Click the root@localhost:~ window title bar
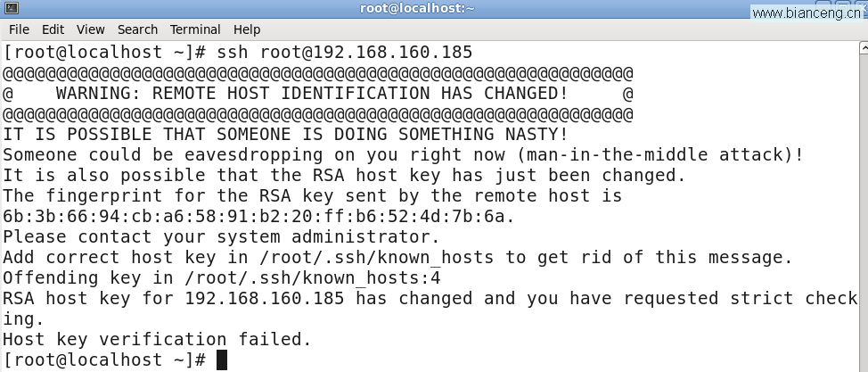The image size is (868, 372). pyautogui.click(x=417, y=8)
